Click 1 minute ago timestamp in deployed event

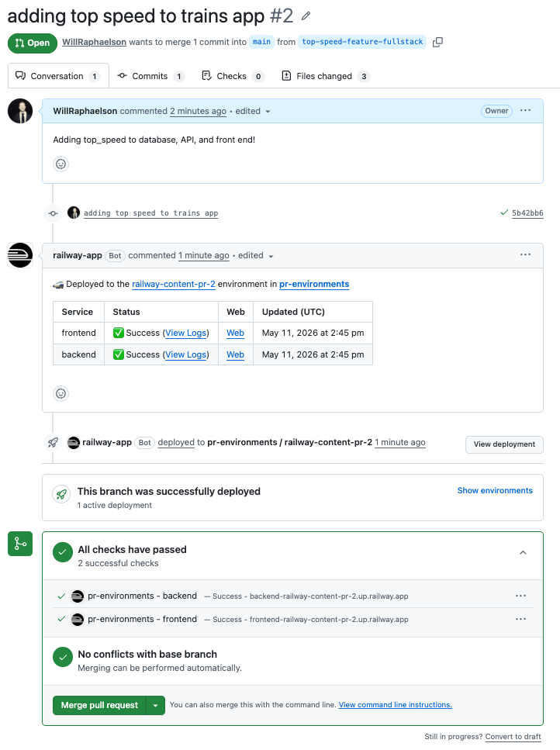pyautogui.click(x=399, y=442)
